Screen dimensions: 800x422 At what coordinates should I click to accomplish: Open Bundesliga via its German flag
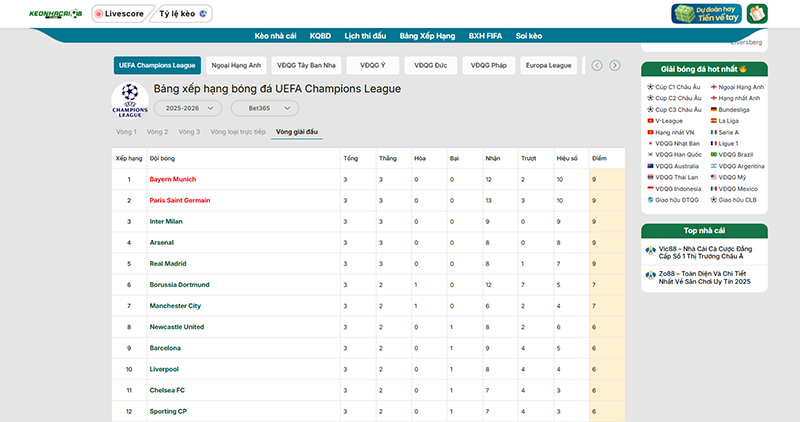pos(713,110)
